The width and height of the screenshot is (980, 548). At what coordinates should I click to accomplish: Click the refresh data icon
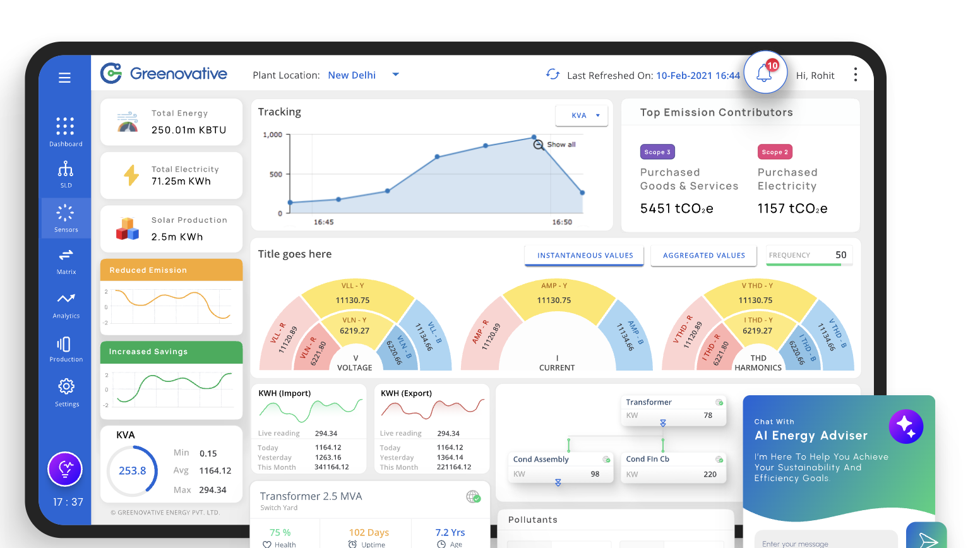553,74
